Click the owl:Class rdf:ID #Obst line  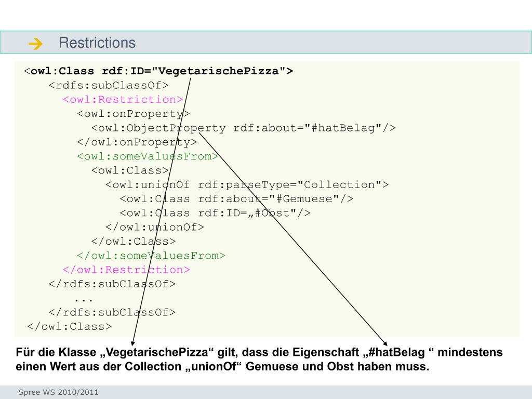pos(215,213)
